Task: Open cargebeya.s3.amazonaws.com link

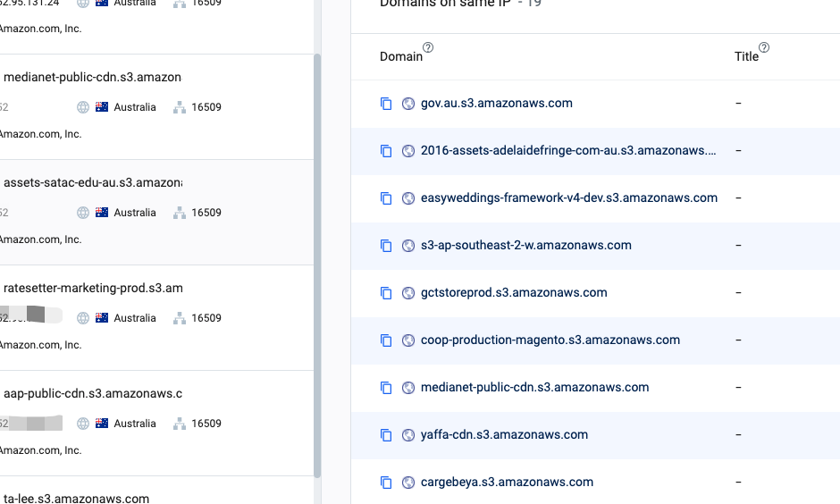Action: click(x=507, y=482)
